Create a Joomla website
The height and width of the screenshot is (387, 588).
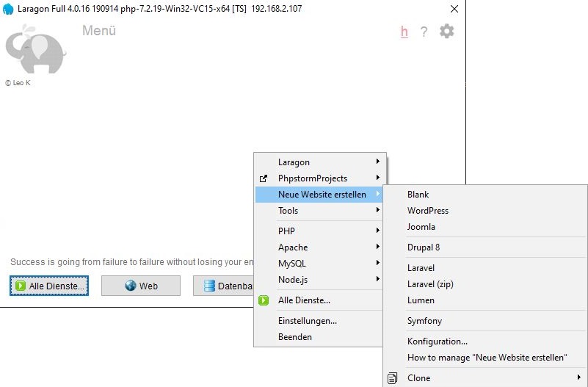(485, 226)
